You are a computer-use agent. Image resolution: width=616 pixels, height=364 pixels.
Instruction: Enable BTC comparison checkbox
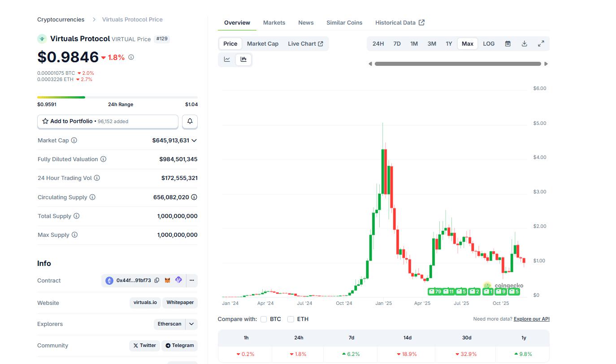click(x=264, y=319)
